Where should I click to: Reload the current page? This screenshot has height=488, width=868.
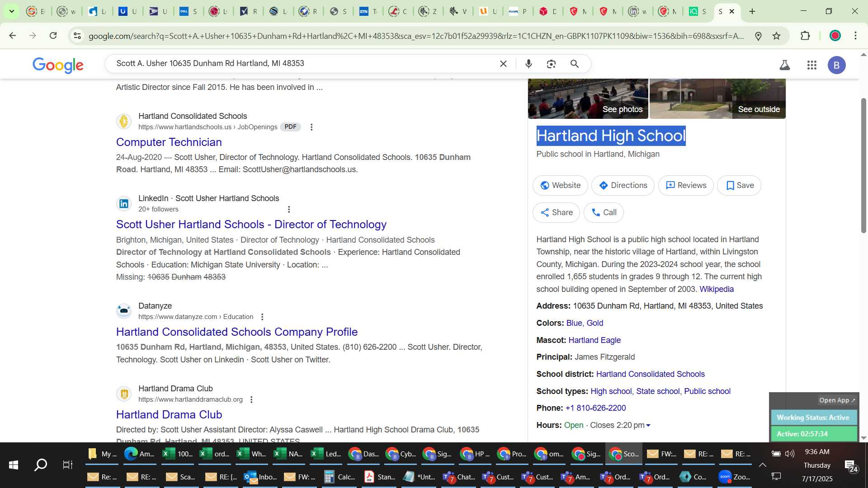pos(53,36)
